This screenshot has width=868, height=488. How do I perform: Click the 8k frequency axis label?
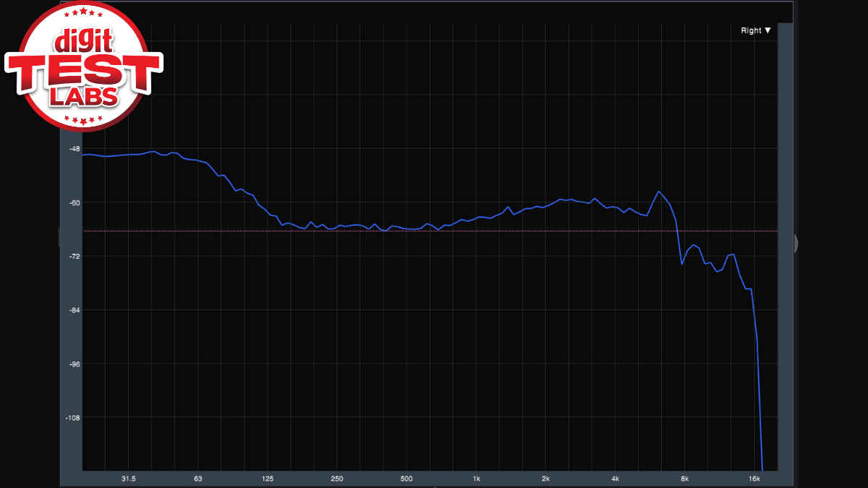click(x=684, y=479)
